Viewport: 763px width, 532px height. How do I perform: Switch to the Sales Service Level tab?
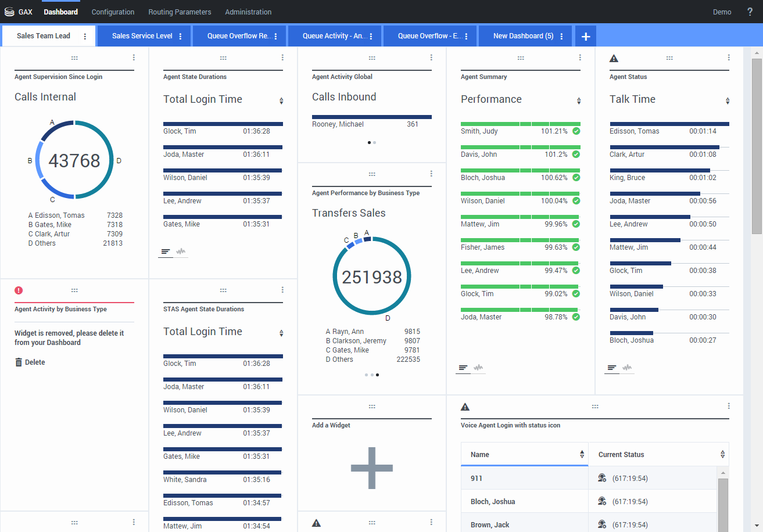tap(142, 36)
